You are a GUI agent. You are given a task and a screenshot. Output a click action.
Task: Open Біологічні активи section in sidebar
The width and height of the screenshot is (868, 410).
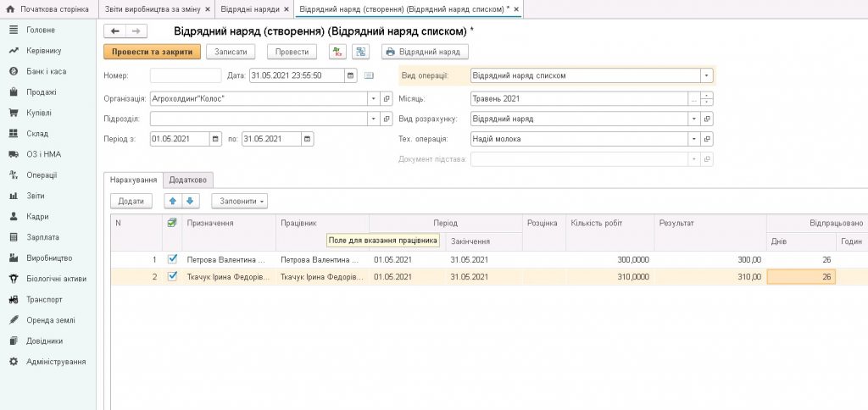click(x=55, y=279)
